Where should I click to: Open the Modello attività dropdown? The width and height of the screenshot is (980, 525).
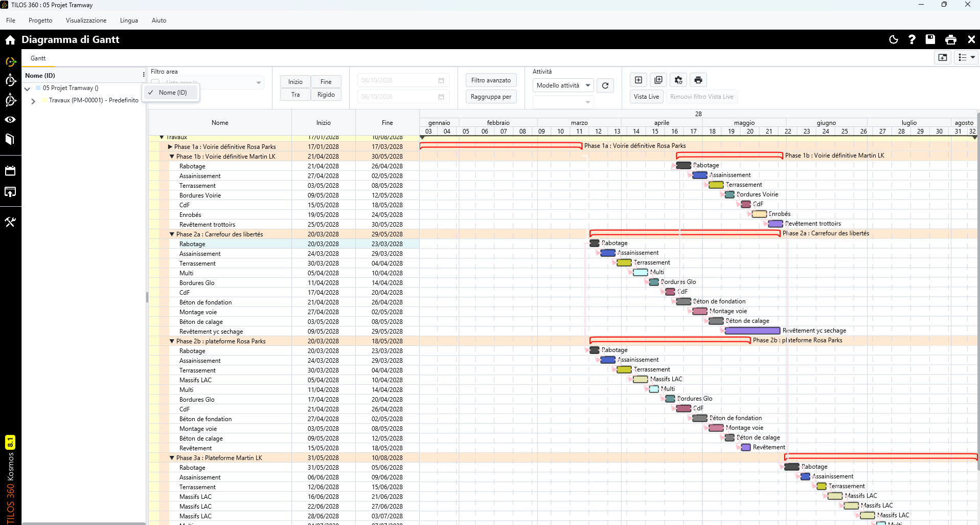(563, 85)
